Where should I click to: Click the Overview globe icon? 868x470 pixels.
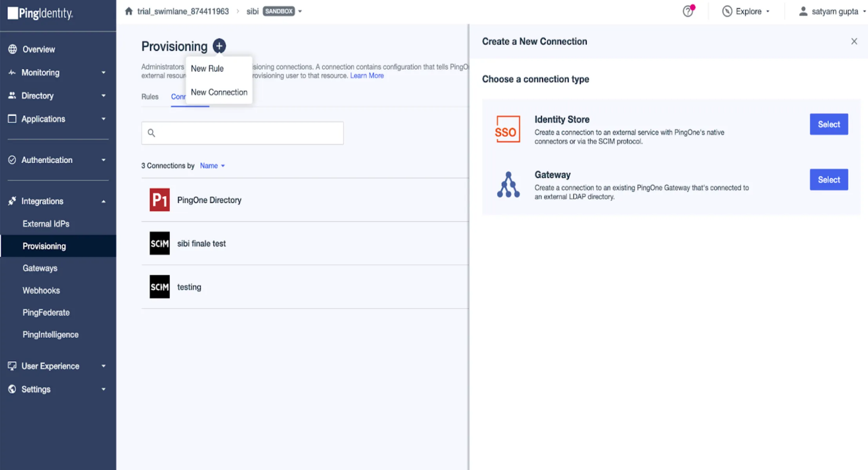tap(13, 49)
